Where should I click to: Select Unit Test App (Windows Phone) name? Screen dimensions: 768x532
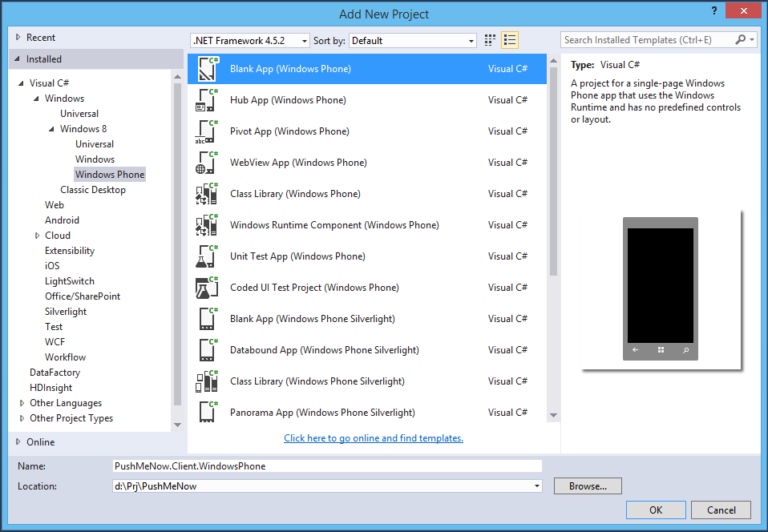click(x=297, y=256)
